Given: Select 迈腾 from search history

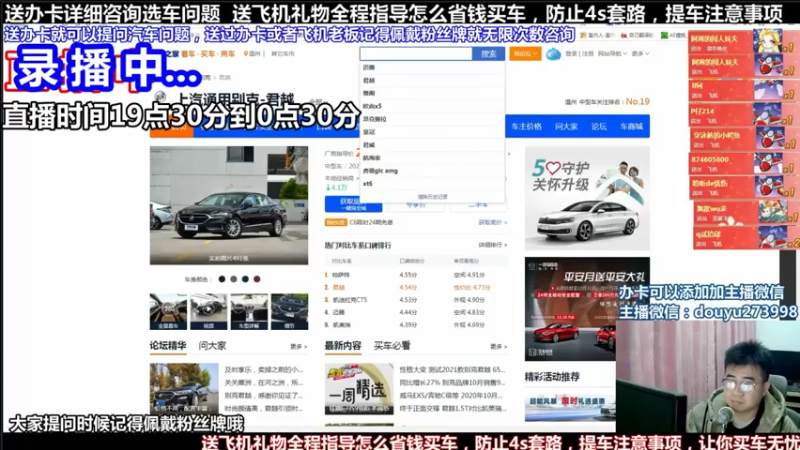Looking at the screenshot, I should (x=368, y=67).
